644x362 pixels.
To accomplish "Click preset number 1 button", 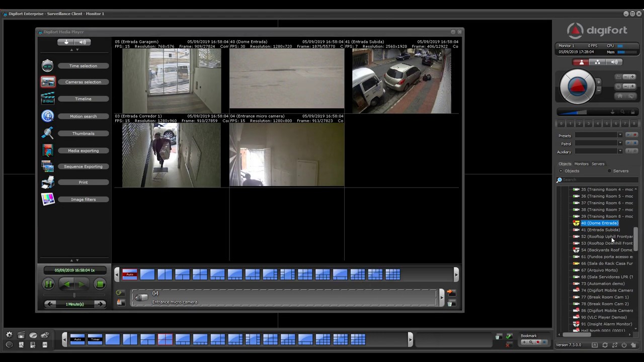I will pyautogui.click(x=571, y=123).
